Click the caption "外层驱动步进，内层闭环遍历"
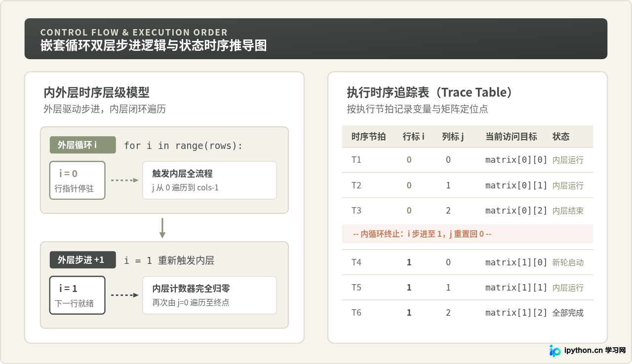 pos(105,109)
